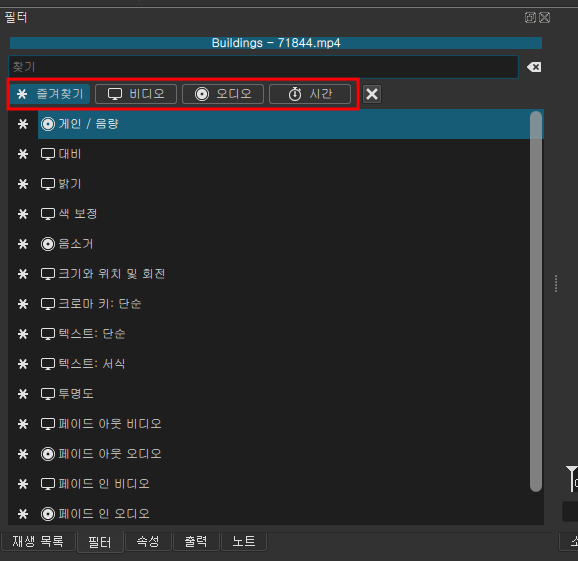
Task: Show 오디오 filters only
Action: coord(223,94)
